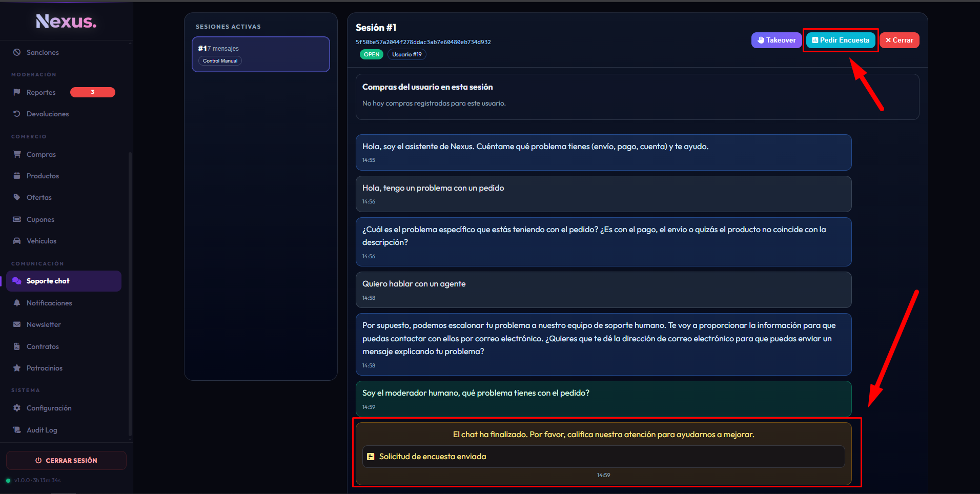Click the Nexus logo

(x=66, y=21)
